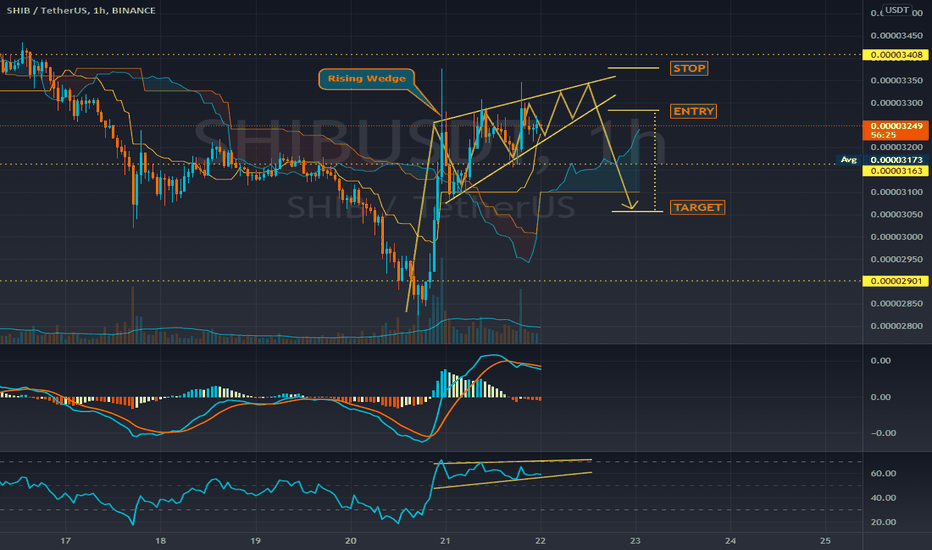
Task: Select the TARGET label box
Action: click(x=698, y=207)
